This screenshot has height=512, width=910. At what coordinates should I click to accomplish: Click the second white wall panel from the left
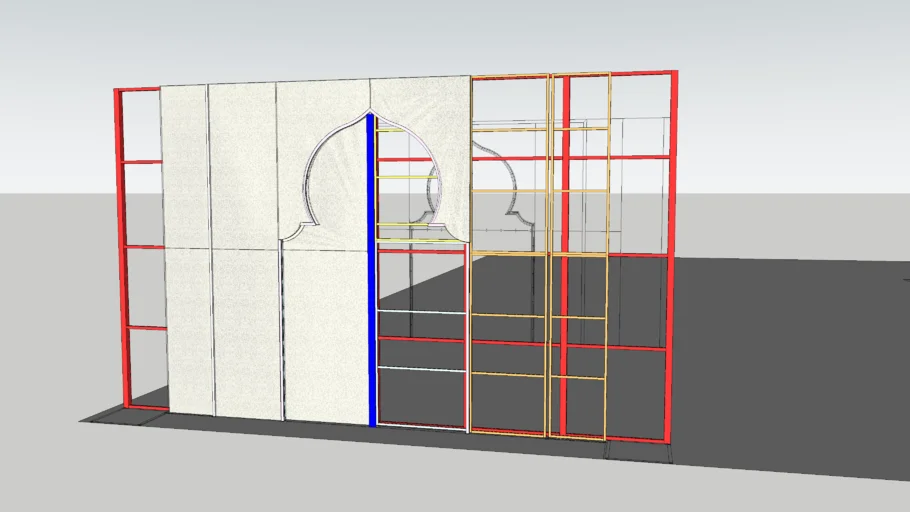[243, 250]
